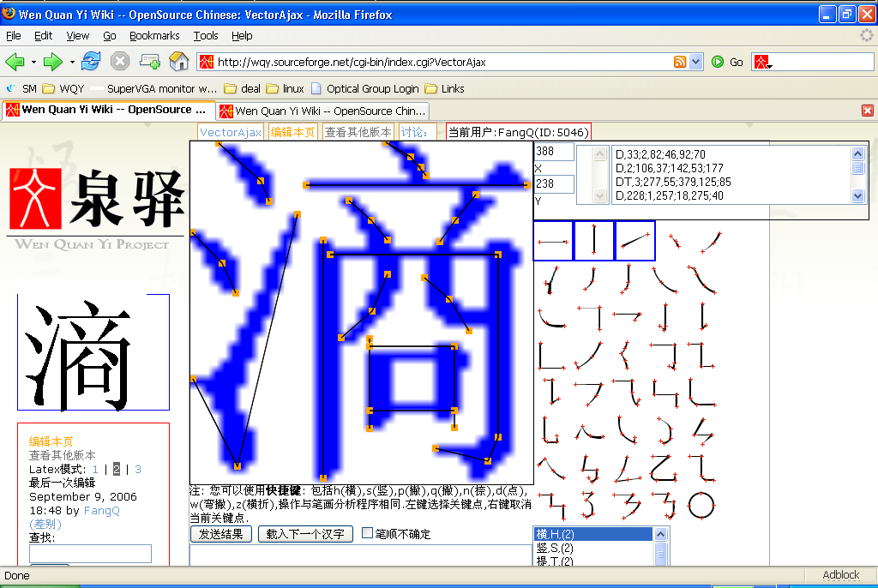
Task: Click the 发送结果 button
Action: click(x=221, y=534)
